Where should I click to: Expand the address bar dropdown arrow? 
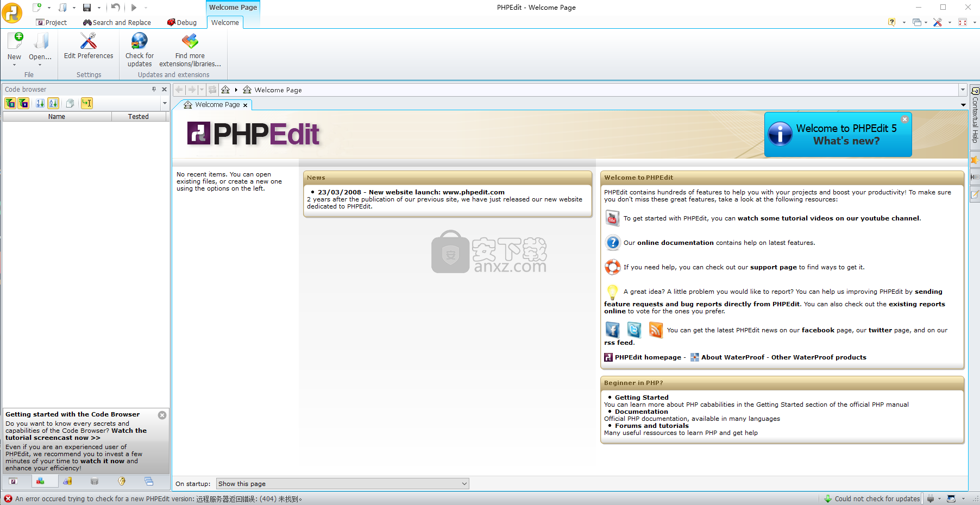963,90
